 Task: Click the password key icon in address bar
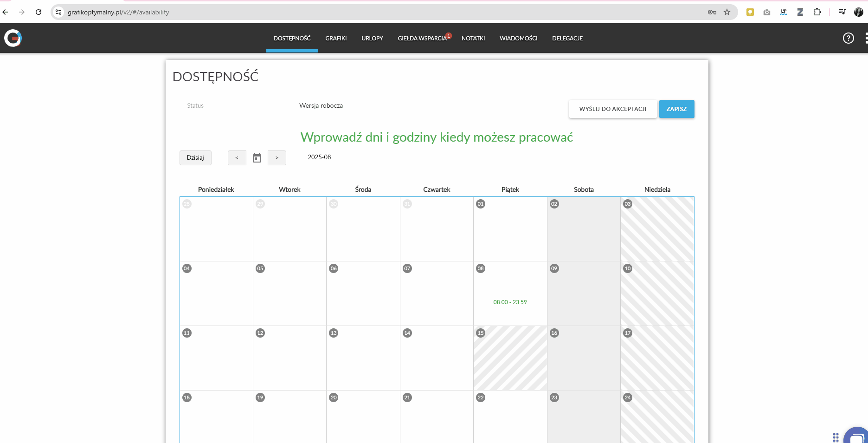712,12
